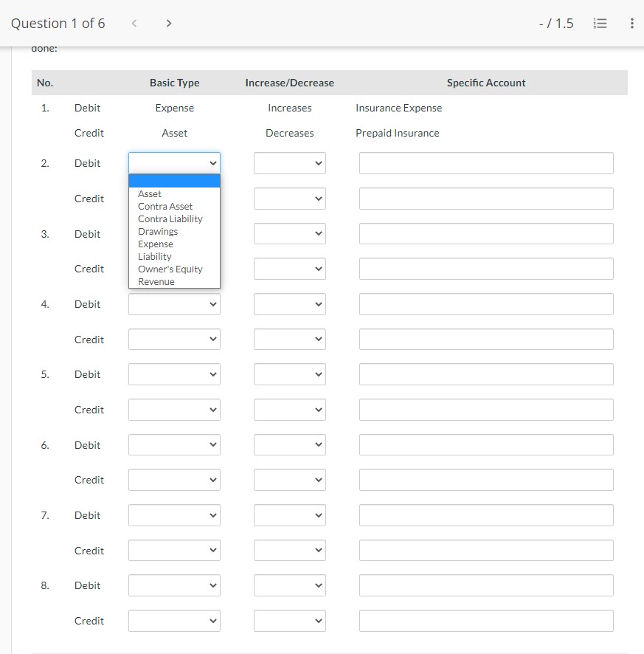The width and height of the screenshot is (644, 654).
Task: Click the previous question left arrow
Action: coord(134,23)
